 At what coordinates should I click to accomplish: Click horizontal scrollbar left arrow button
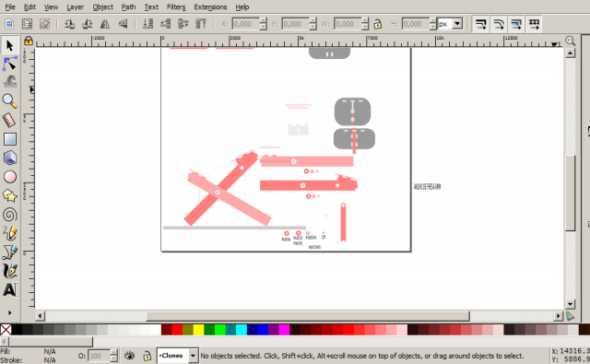(40, 316)
